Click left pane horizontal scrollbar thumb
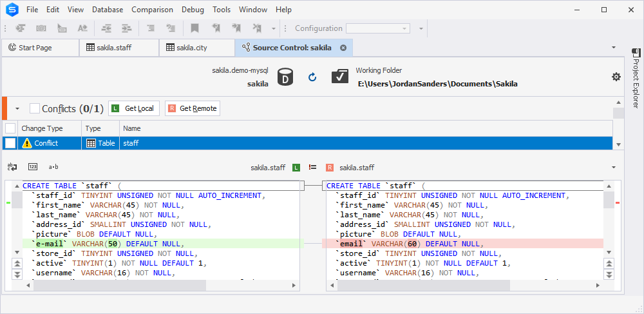 (x=120, y=285)
